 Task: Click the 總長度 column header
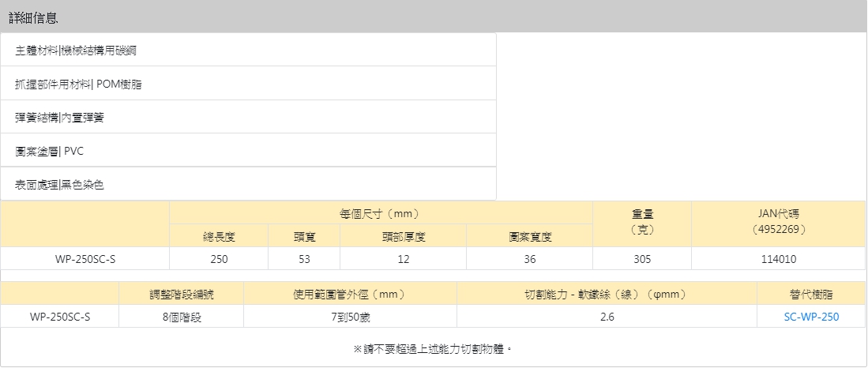219,236
